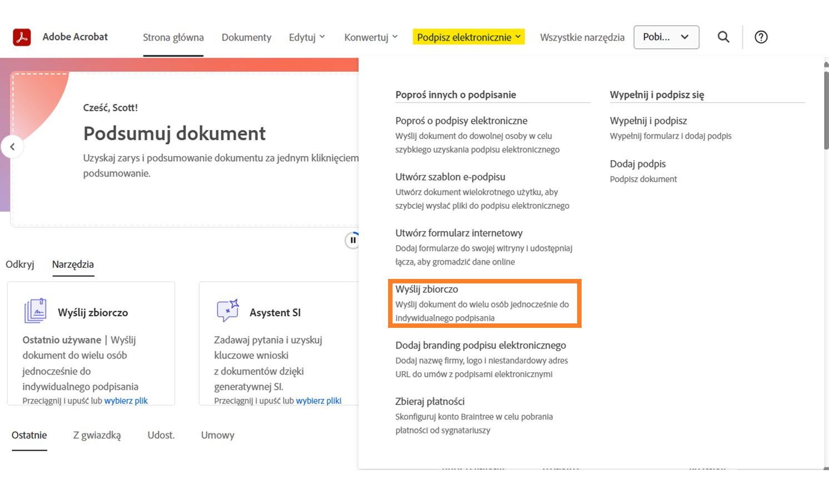The width and height of the screenshot is (829, 504).
Task: Select the Ostatnie tab
Action: (29, 435)
